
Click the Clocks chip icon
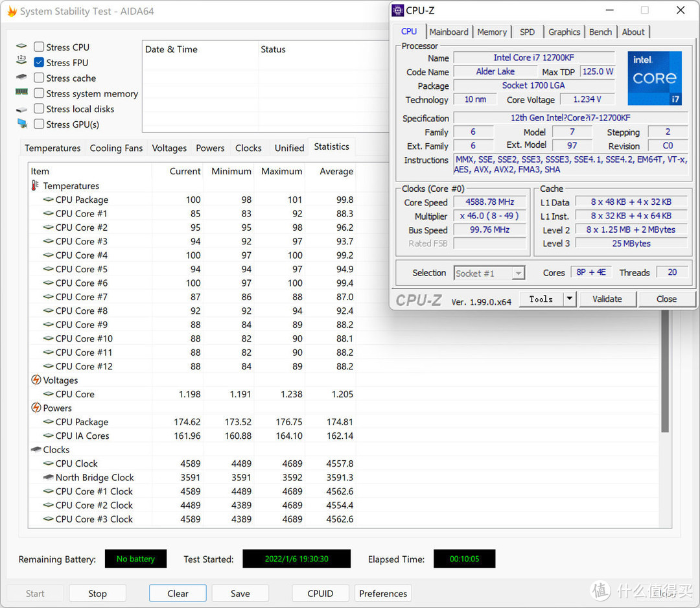pyautogui.click(x=36, y=450)
